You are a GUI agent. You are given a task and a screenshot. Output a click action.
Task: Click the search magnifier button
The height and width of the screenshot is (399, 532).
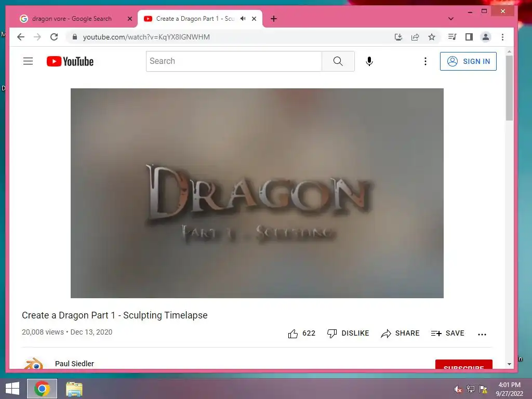coord(338,61)
